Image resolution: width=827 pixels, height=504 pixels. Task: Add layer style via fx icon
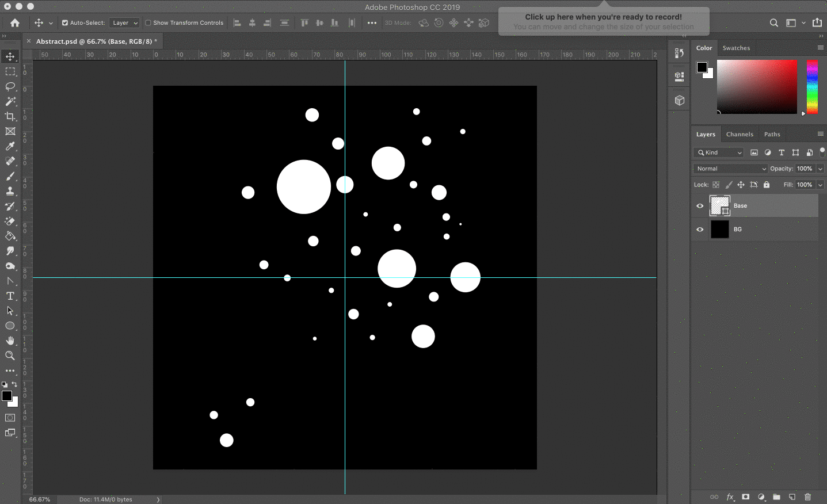730,497
